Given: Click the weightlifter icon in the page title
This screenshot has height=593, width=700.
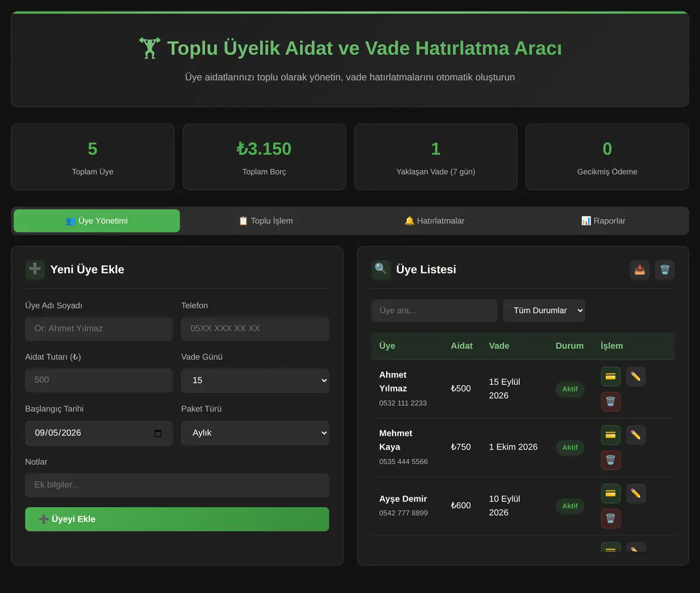Looking at the screenshot, I should tap(150, 48).
